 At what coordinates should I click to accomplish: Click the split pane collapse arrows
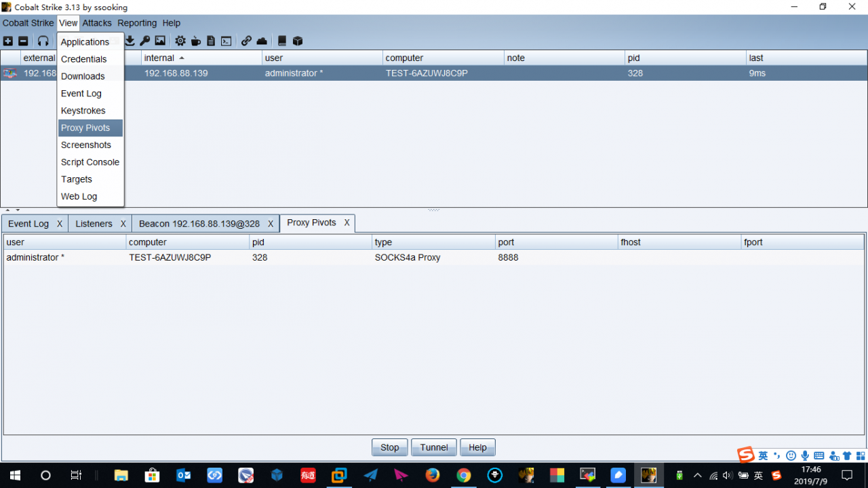[12, 210]
